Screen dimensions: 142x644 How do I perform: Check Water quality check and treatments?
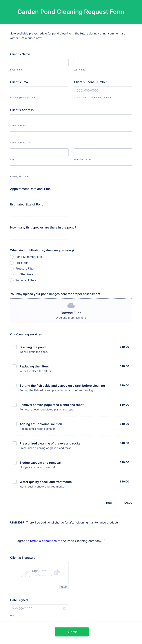pyautogui.click(x=15, y=482)
